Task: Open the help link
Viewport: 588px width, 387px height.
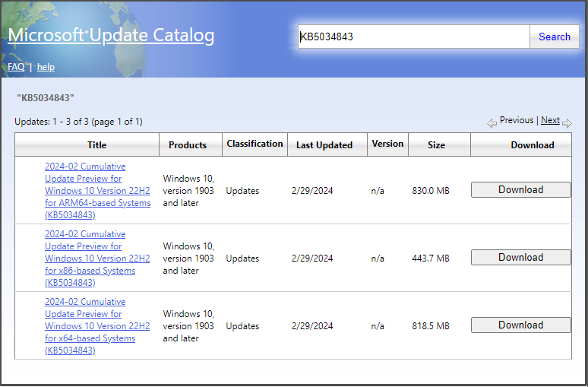Action: coord(46,67)
